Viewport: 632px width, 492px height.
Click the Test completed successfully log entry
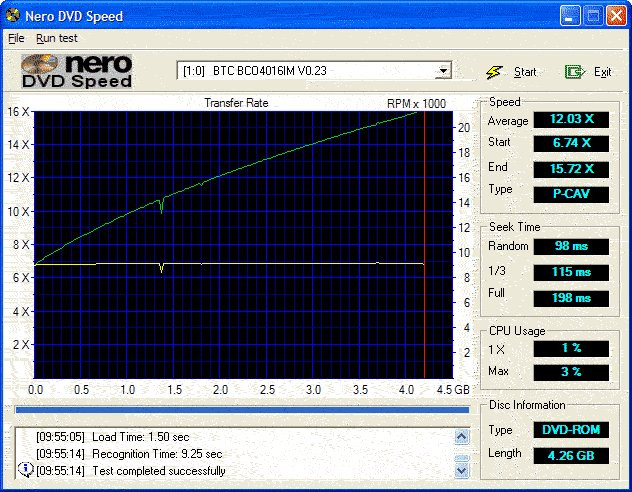(131, 471)
